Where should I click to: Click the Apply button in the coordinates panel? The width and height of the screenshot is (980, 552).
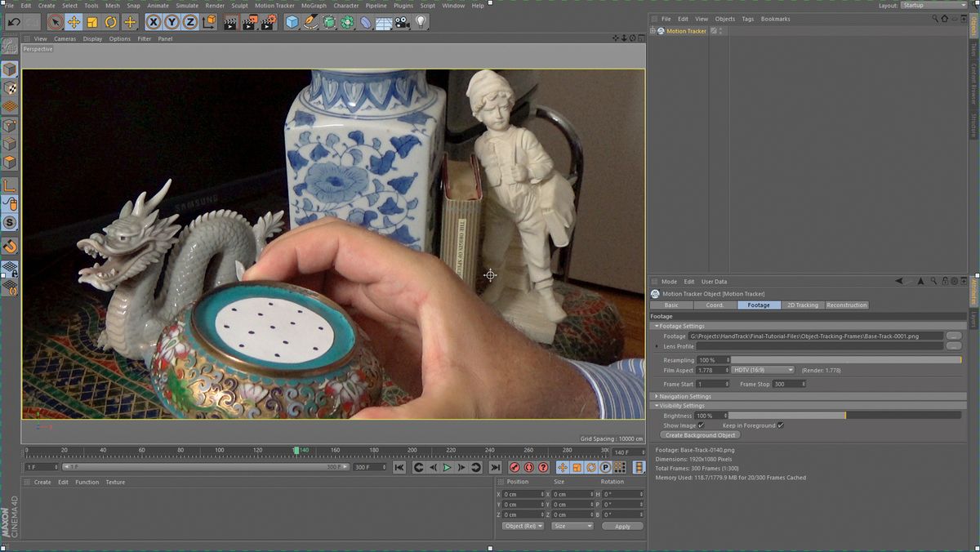pos(622,526)
